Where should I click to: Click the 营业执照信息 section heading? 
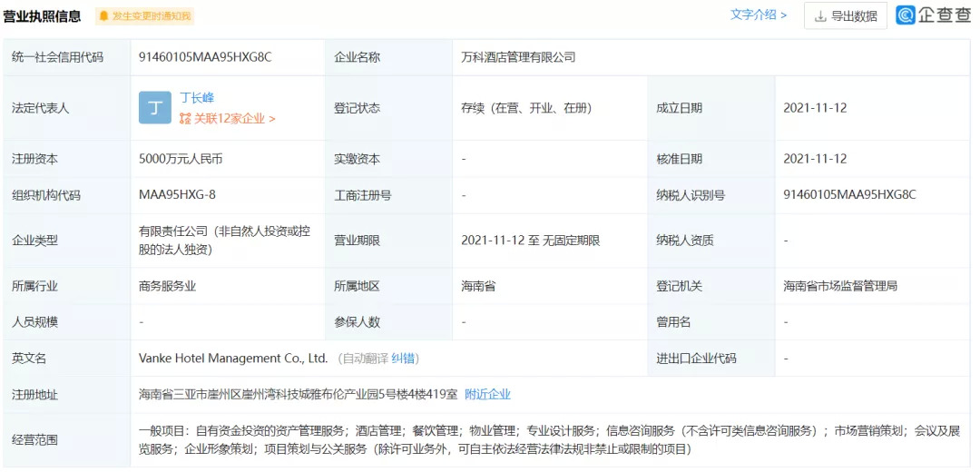[42, 16]
